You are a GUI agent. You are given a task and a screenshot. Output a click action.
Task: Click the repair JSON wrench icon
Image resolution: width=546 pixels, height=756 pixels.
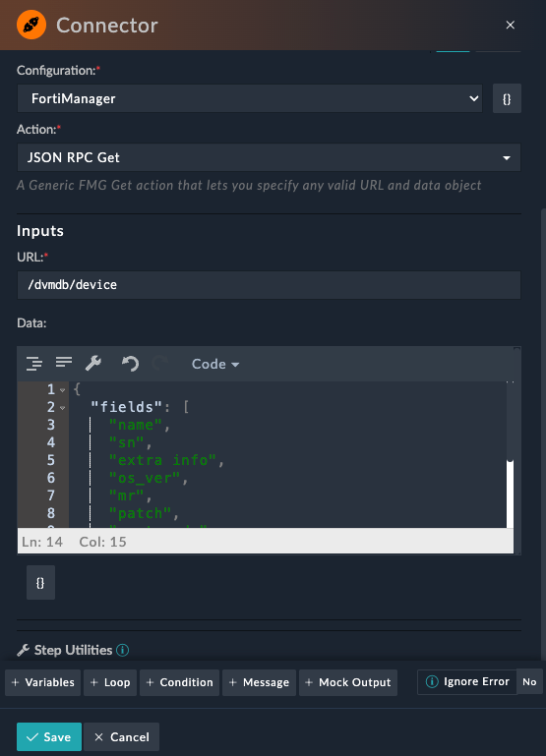click(93, 364)
